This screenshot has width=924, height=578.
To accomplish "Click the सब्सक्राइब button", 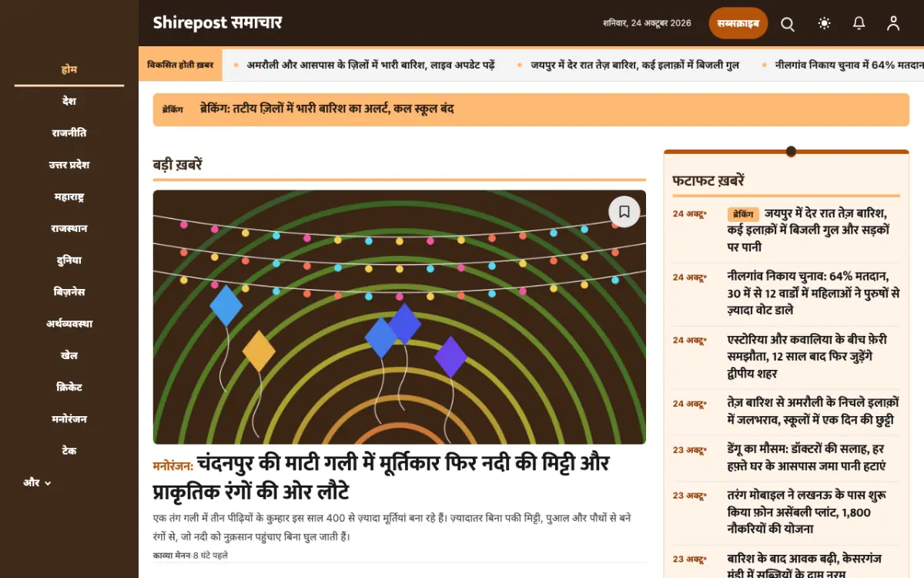I will [738, 23].
